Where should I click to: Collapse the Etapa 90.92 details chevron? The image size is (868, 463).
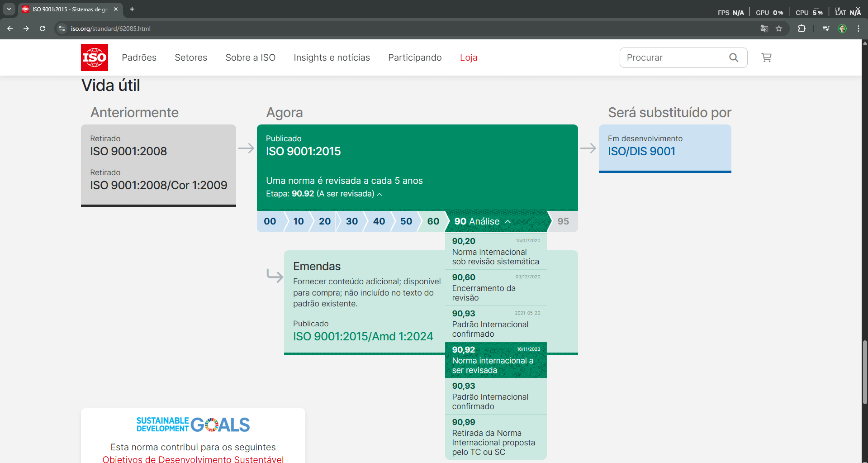tap(379, 194)
